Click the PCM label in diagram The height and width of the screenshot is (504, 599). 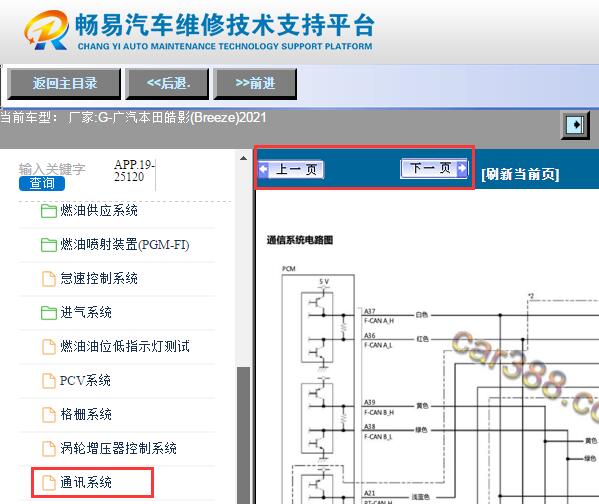click(289, 269)
